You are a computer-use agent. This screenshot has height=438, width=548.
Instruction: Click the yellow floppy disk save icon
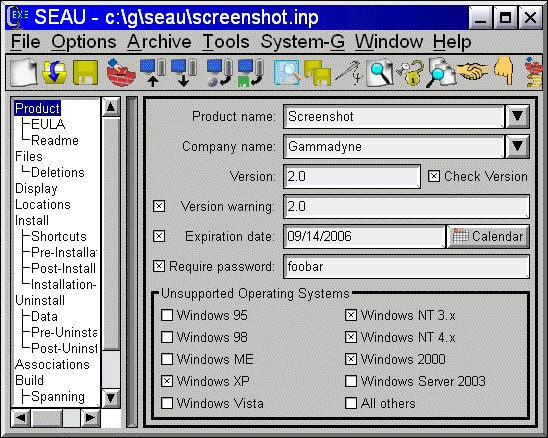click(x=85, y=72)
